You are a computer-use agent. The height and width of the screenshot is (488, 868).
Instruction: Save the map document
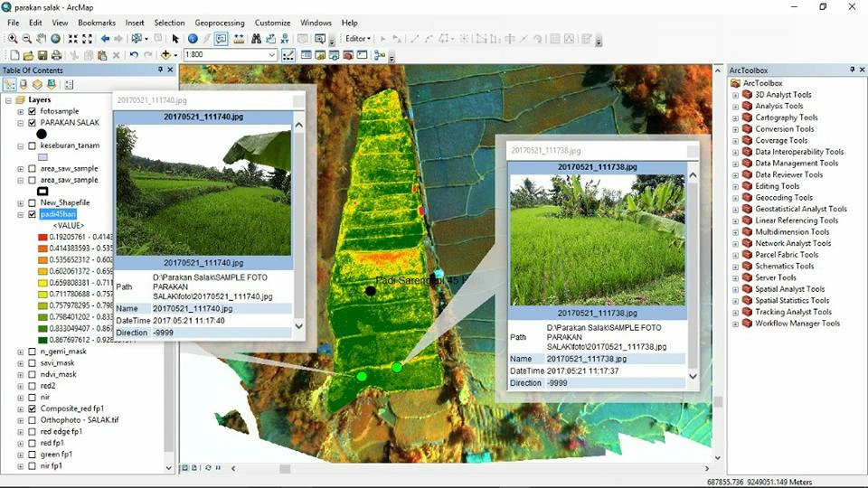point(42,55)
